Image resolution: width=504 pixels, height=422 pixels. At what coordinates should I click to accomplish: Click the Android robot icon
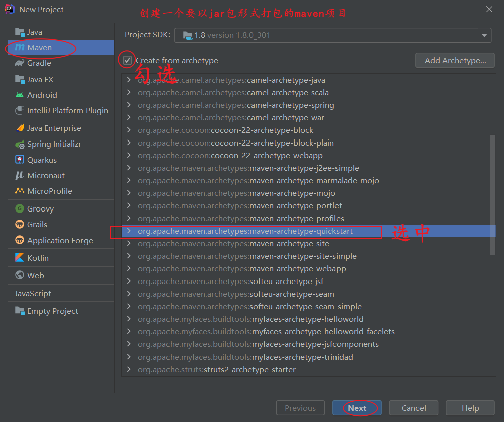[20, 95]
